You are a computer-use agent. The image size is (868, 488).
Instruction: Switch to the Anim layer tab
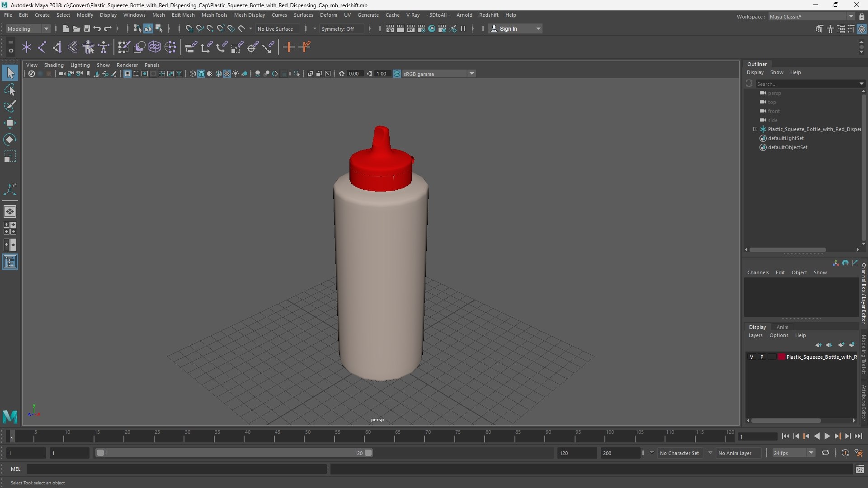tap(782, 327)
